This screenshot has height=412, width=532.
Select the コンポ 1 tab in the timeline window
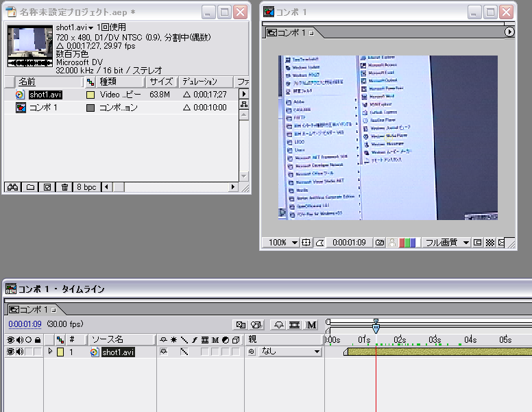[x=33, y=309]
